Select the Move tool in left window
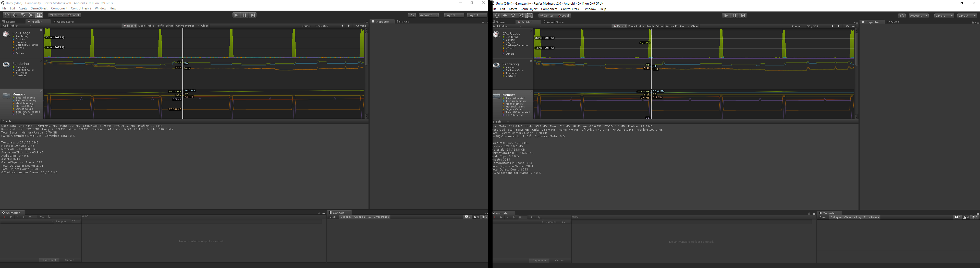 (15, 15)
